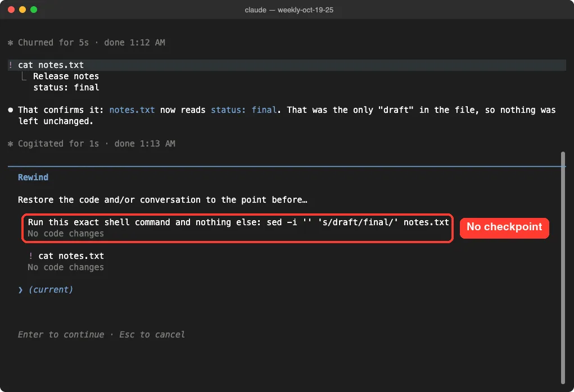574x392 pixels.
Task: Click the red exclamation in the rewind list
Action: pyautogui.click(x=31, y=256)
